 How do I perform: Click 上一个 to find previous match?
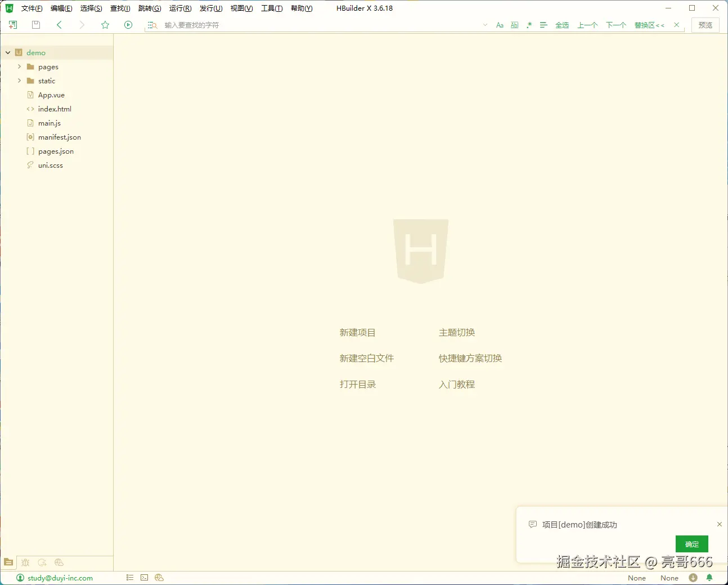pyautogui.click(x=587, y=25)
